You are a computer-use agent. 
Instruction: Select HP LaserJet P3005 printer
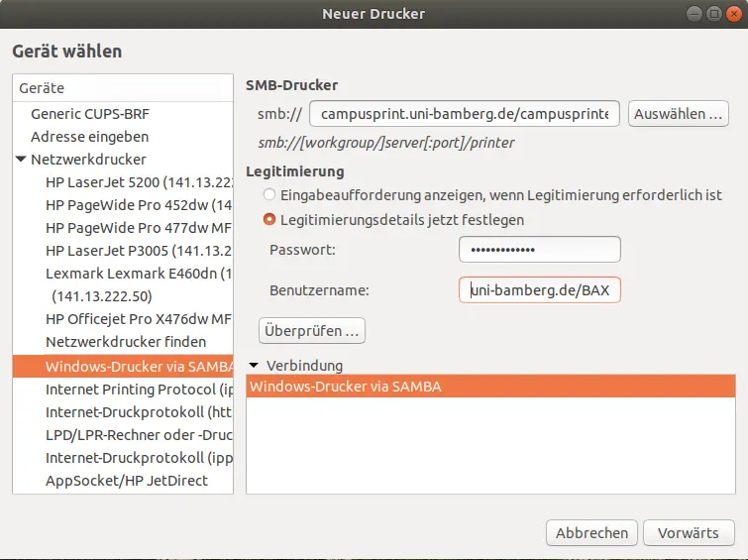click(123, 251)
